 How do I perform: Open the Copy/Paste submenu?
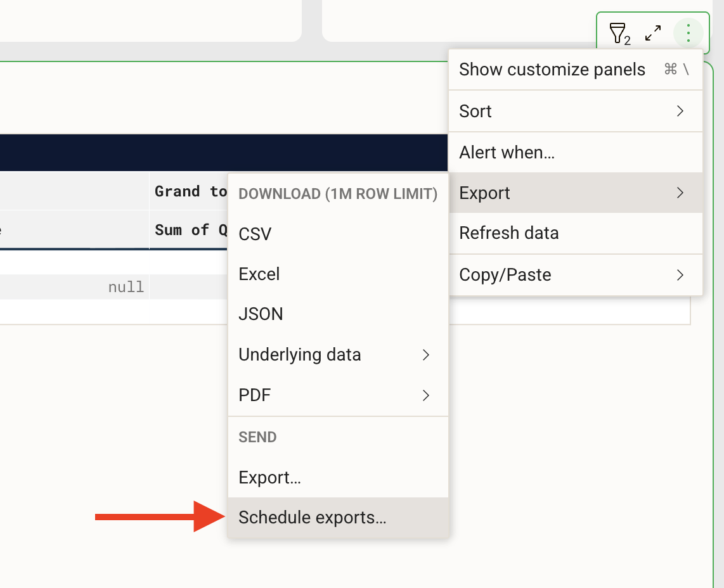(575, 275)
